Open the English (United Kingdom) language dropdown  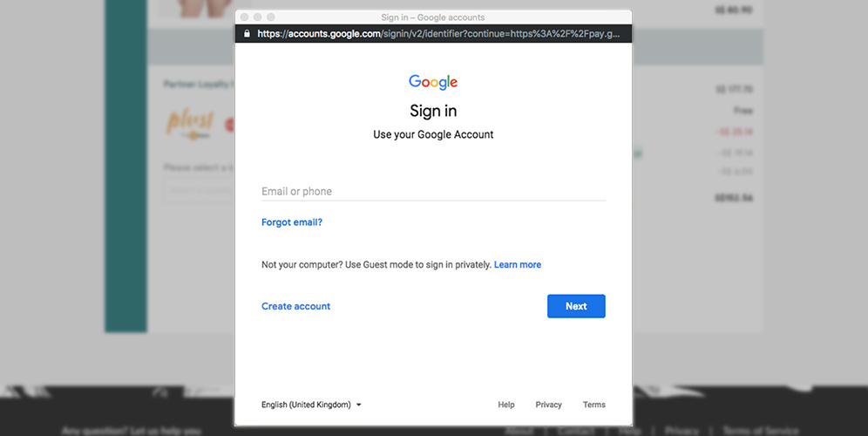[311, 405]
